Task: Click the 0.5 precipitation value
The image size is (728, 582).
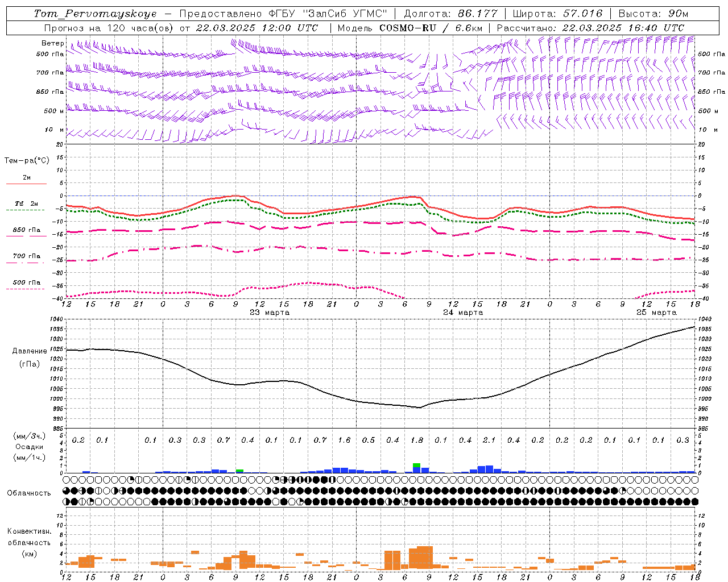Action: coord(369,440)
